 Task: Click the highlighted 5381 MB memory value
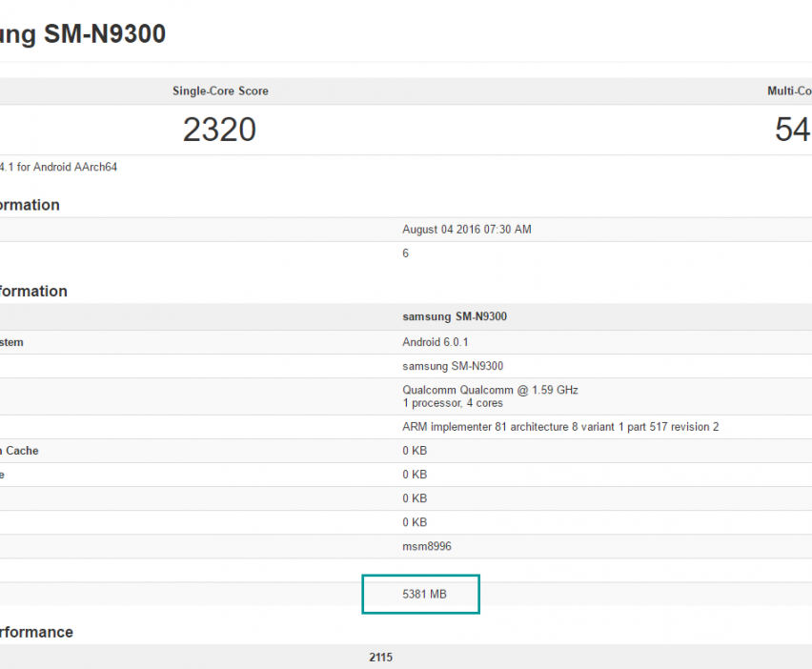click(x=424, y=594)
